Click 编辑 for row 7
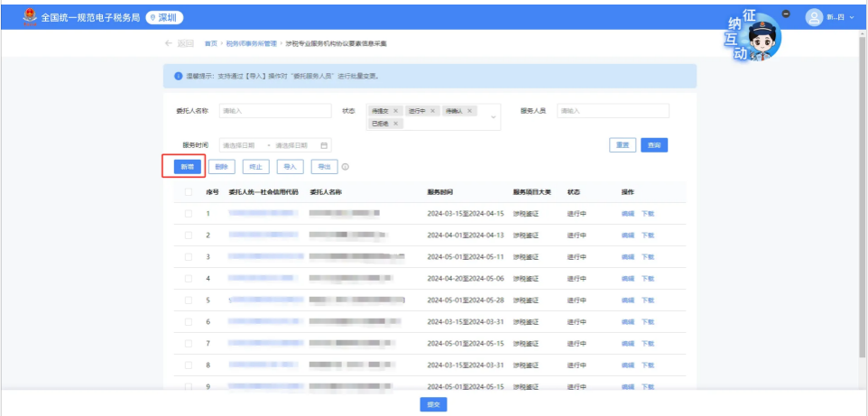This screenshot has width=868, height=416. coord(628,344)
